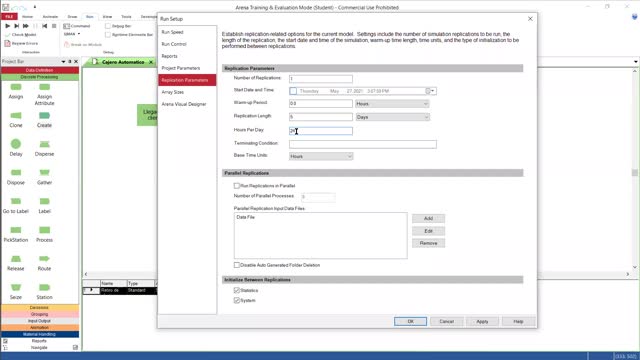The width and height of the screenshot is (640, 360).
Task: Switch to the Draw ribbon tab
Action: (x=72, y=17)
